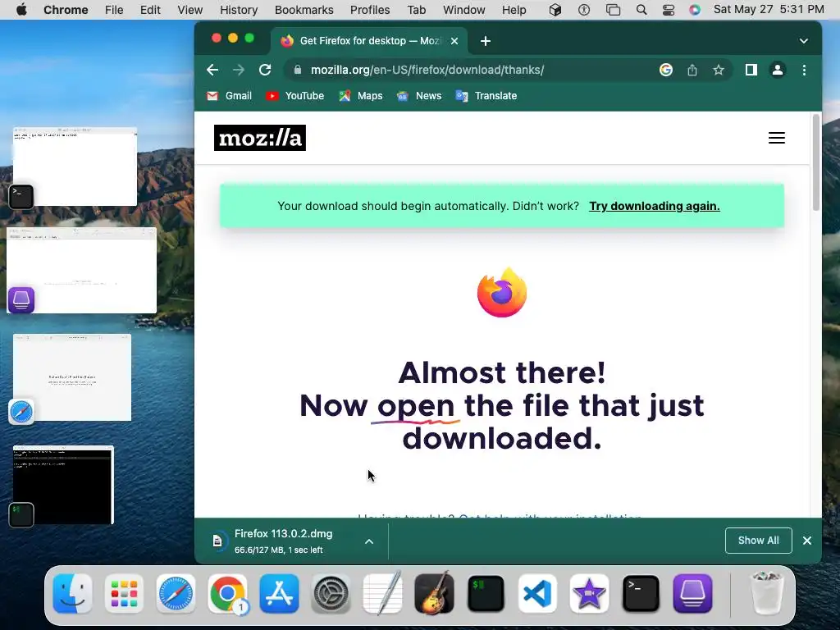Viewport: 840px width, 630px height.
Task: Reload the Mozilla page
Action: 265,70
